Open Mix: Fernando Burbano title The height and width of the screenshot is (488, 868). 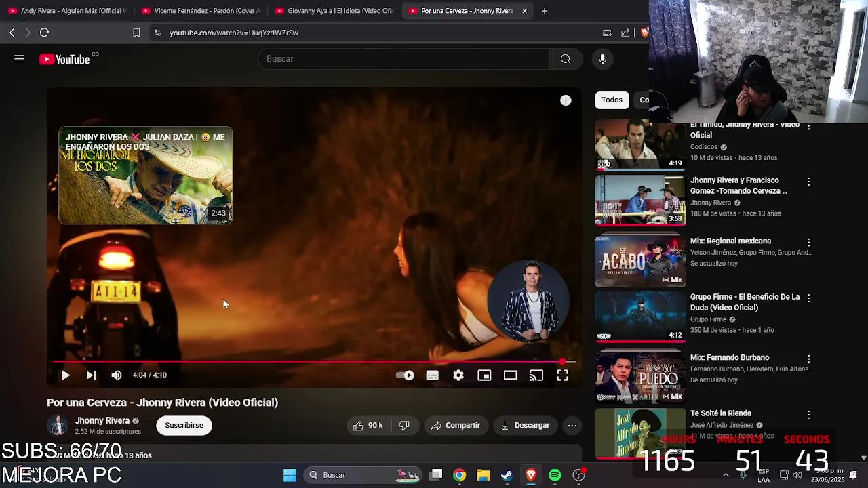pyautogui.click(x=730, y=357)
